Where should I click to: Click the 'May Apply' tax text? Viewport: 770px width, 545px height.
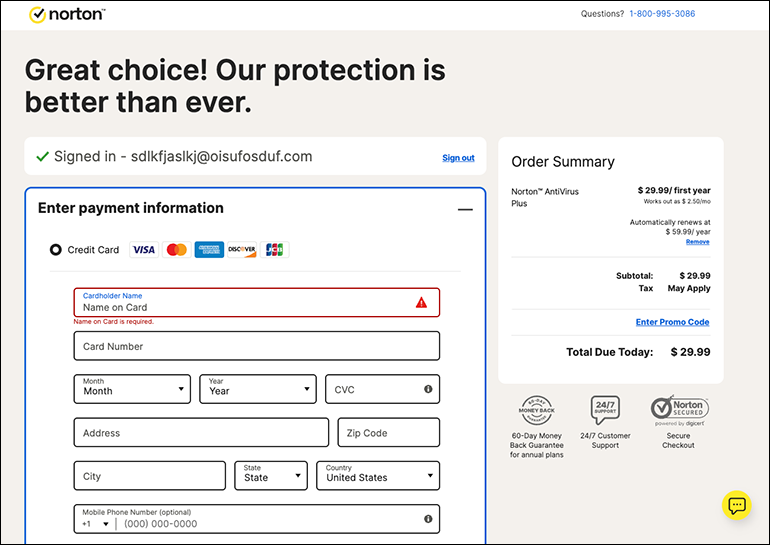coord(689,288)
